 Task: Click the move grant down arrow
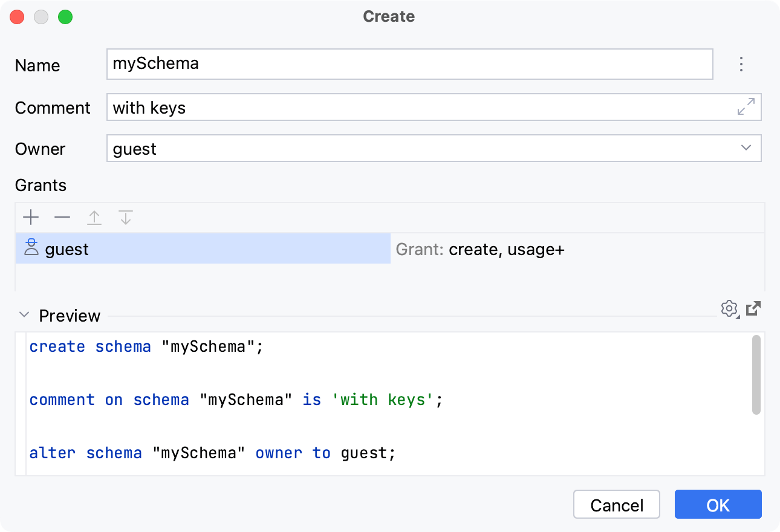tap(126, 217)
